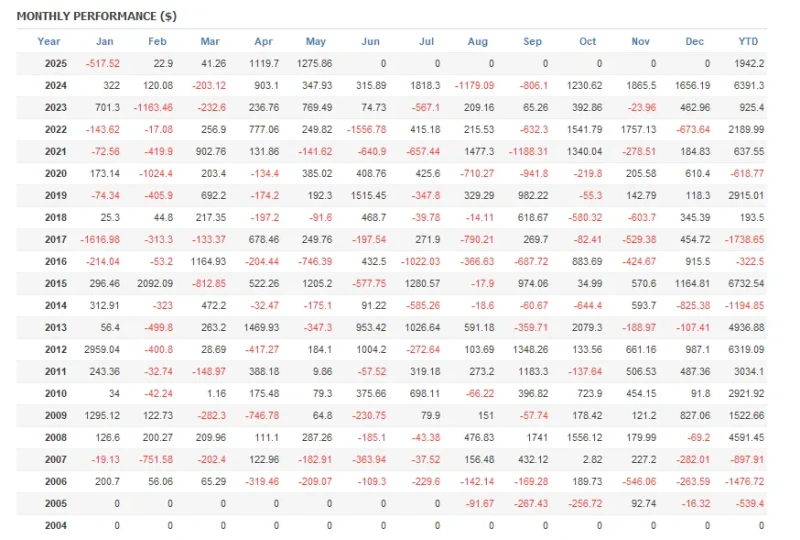
Task: Select the 2025 year row label
Action: 56,63
